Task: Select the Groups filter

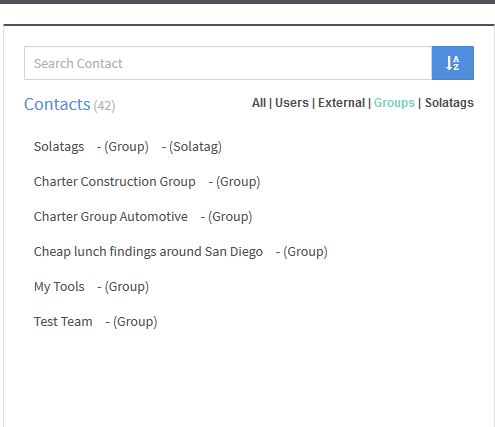Action: 394,103
